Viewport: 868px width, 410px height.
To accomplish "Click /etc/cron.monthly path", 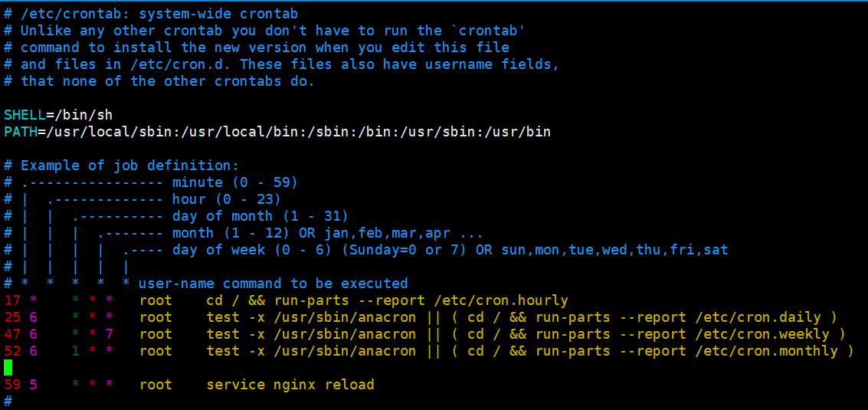I will (x=766, y=351).
